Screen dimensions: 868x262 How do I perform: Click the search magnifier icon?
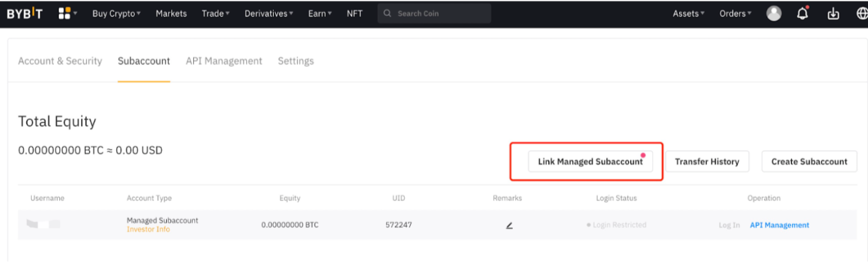coord(388,13)
